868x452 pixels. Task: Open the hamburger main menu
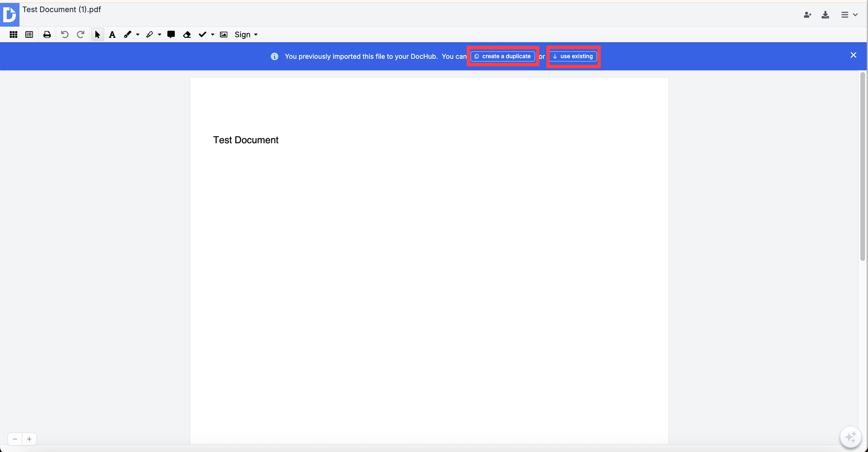click(849, 14)
